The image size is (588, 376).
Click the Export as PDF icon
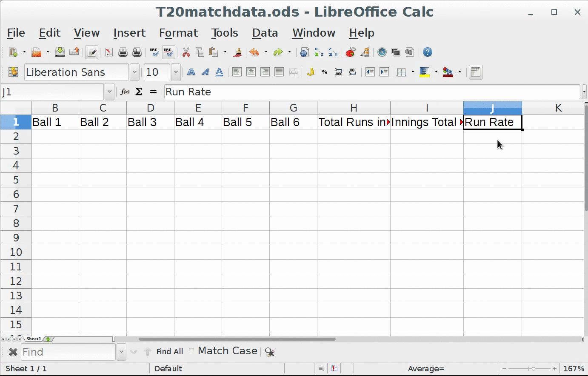pyautogui.click(x=109, y=52)
